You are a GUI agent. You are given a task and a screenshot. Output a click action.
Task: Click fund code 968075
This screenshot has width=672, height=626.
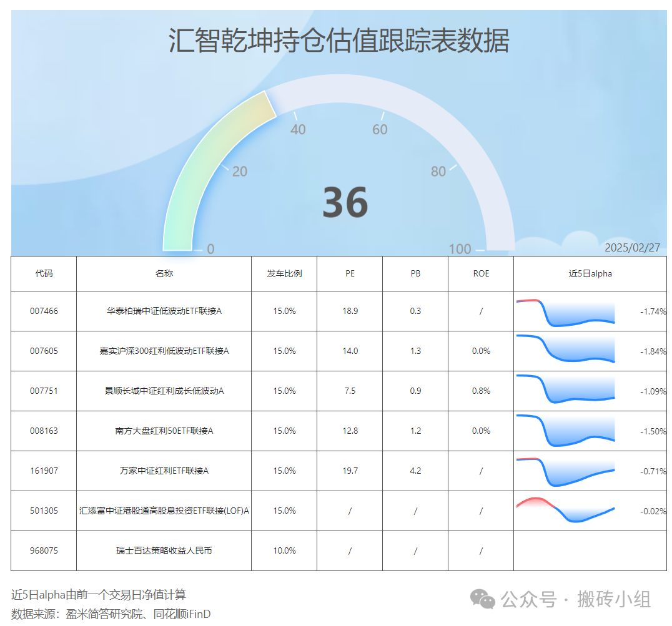tap(44, 550)
